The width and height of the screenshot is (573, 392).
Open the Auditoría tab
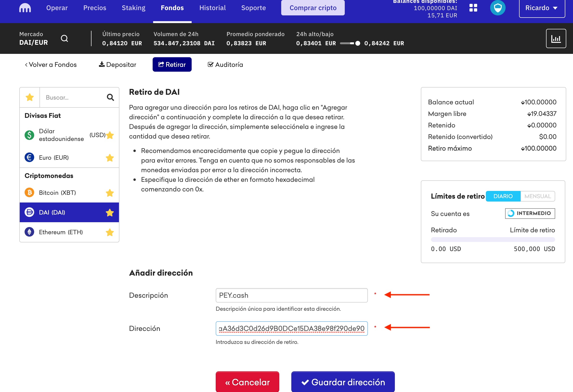[225, 64]
